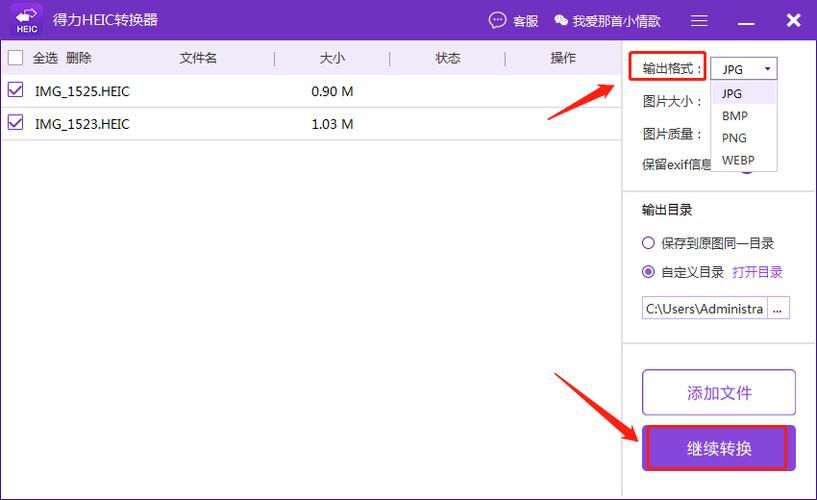This screenshot has width=817, height=500.
Task: Click the HEIC converter app logo
Action: coord(27,20)
